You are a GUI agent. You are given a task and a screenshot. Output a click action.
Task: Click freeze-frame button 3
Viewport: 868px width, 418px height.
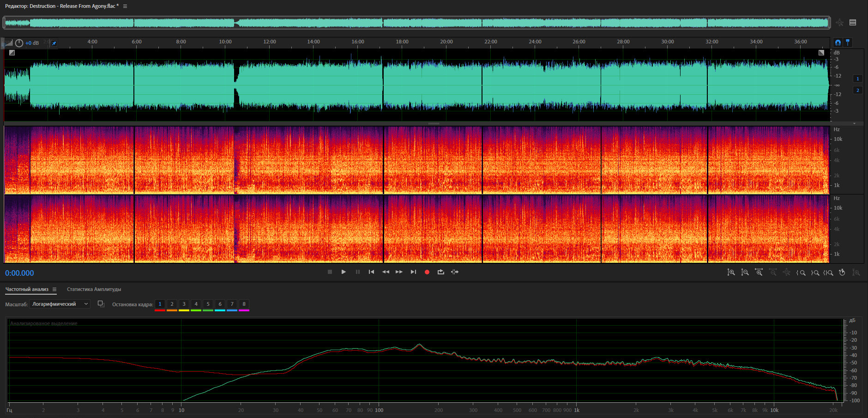click(184, 304)
